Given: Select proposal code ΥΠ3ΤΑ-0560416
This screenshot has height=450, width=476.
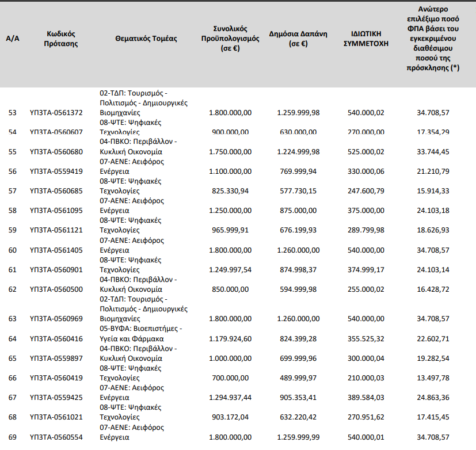Looking at the screenshot, I should [x=56, y=338].
